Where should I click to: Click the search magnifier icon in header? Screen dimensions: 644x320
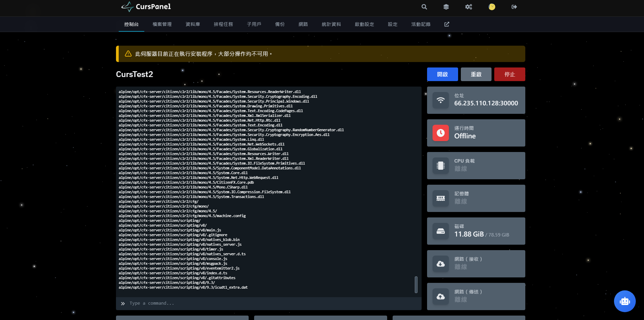coord(424,7)
